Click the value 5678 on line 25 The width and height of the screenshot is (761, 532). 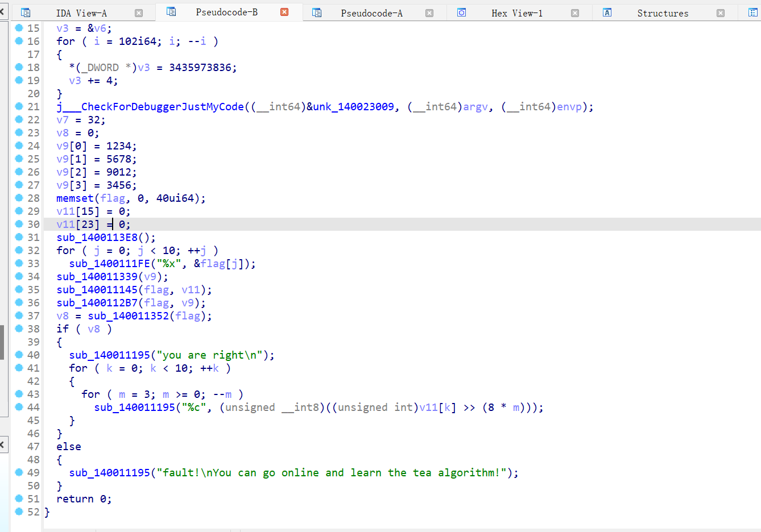click(119, 159)
